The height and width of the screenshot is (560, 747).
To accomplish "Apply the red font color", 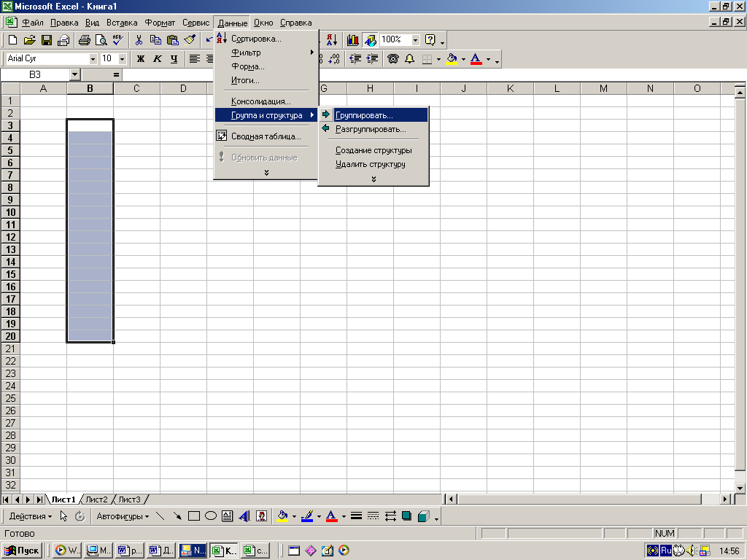I will (476, 59).
